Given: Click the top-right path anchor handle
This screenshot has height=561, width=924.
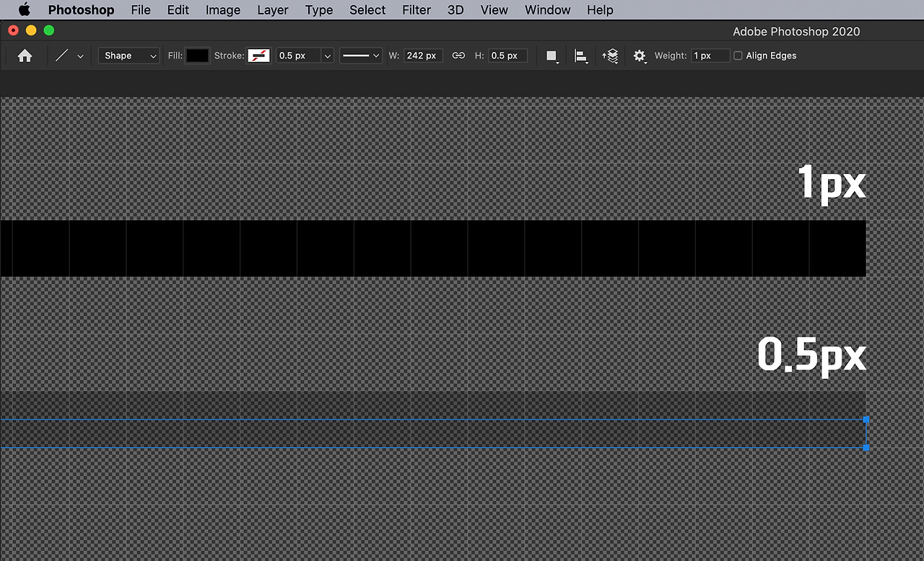Looking at the screenshot, I should (x=866, y=419).
